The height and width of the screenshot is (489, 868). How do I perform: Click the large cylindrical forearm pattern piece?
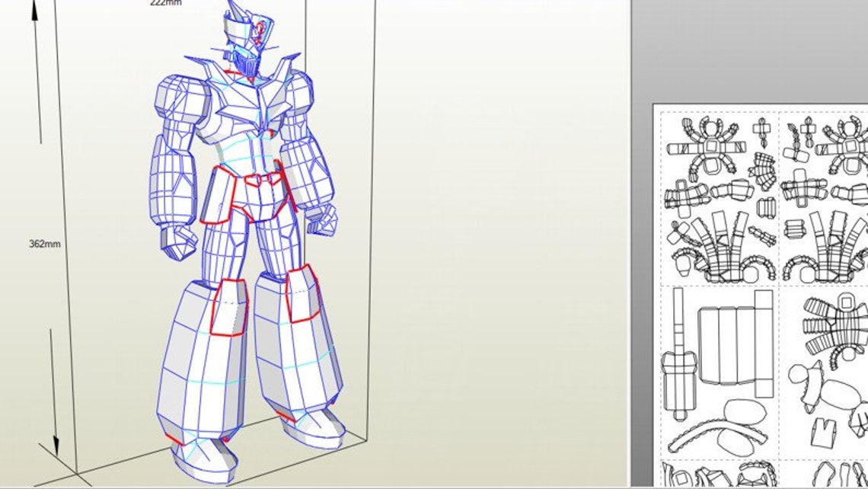click(726, 345)
